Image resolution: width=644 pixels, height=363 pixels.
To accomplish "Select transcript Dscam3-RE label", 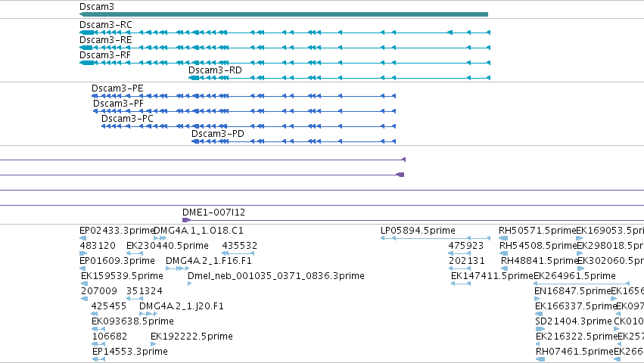I will tap(105, 40).
